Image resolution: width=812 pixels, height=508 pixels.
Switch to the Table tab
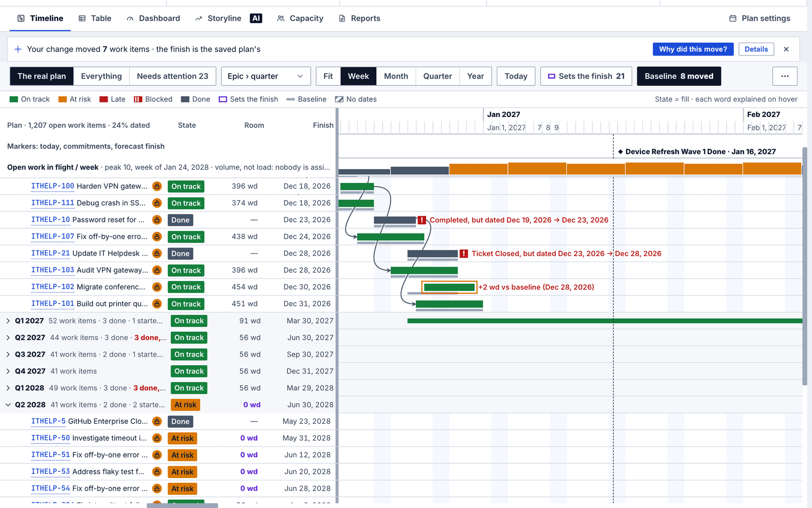point(95,18)
